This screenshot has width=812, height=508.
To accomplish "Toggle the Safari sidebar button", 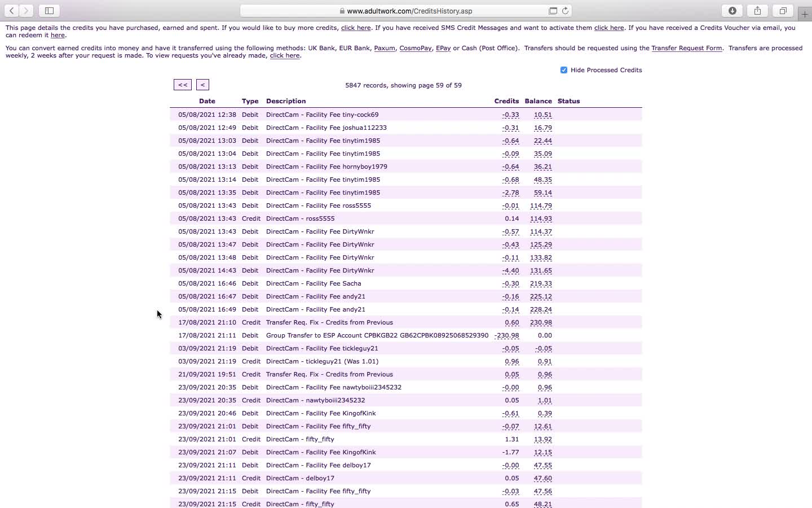I will click(x=49, y=11).
